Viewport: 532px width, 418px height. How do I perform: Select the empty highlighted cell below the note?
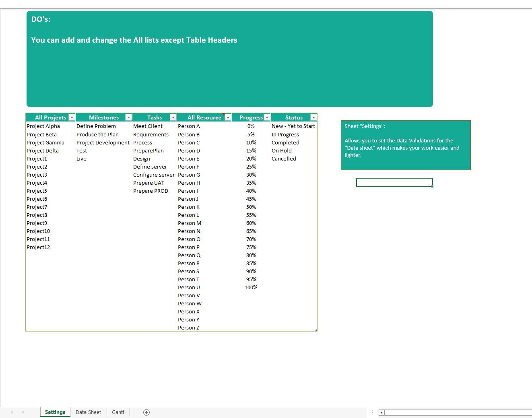tap(394, 183)
